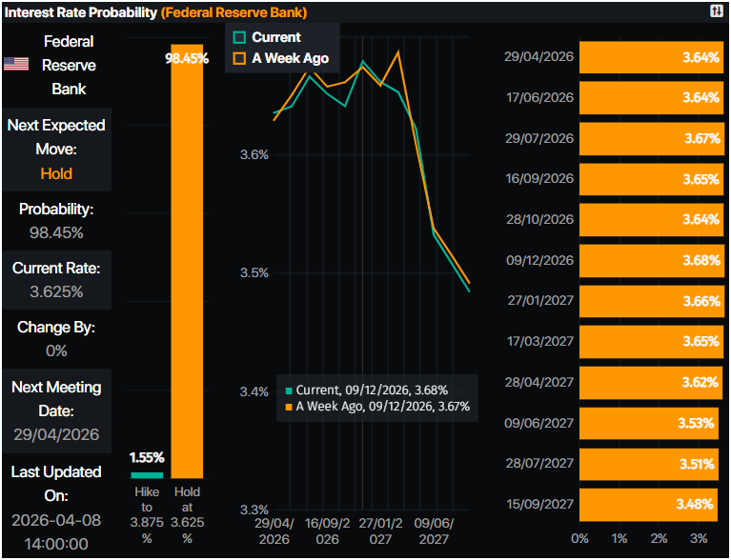Open the Federal Reserve Bank title link
The height and width of the screenshot is (560, 731).
click(x=233, y=12)
